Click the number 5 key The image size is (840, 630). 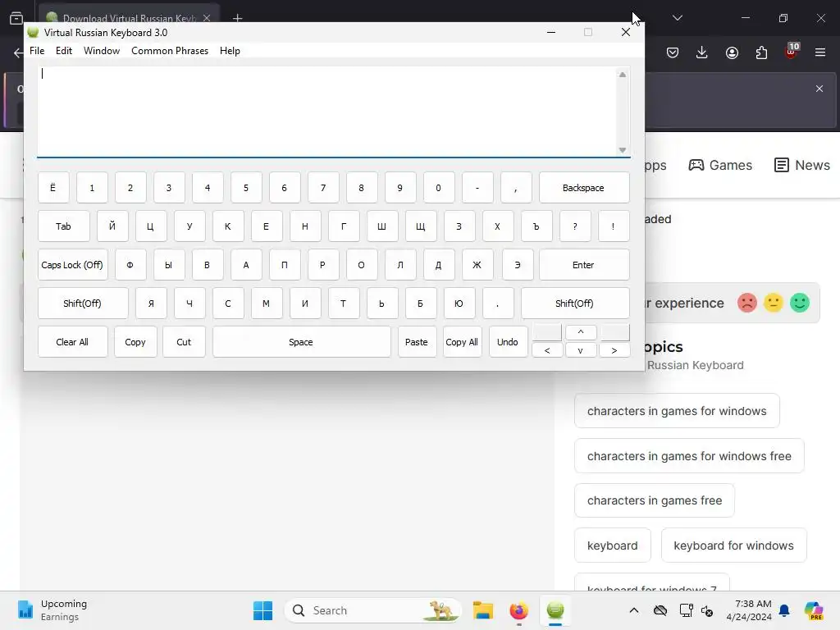pos(246,188)
